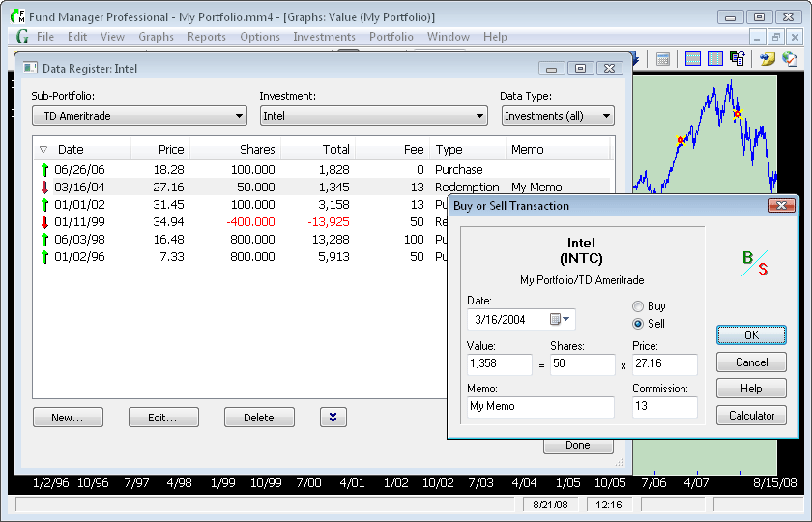Open the Reports menu
Screen dimensions: 812x522
[x=207, y=37]
